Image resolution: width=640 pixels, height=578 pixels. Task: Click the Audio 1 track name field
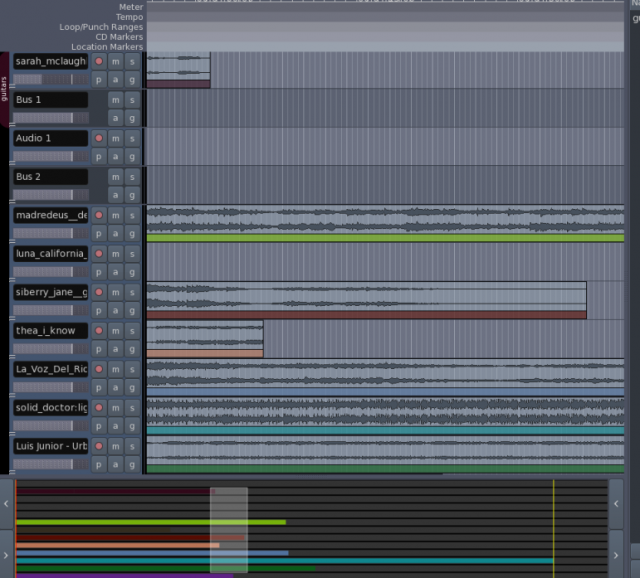pyautogui.click(x=50, y=138)
